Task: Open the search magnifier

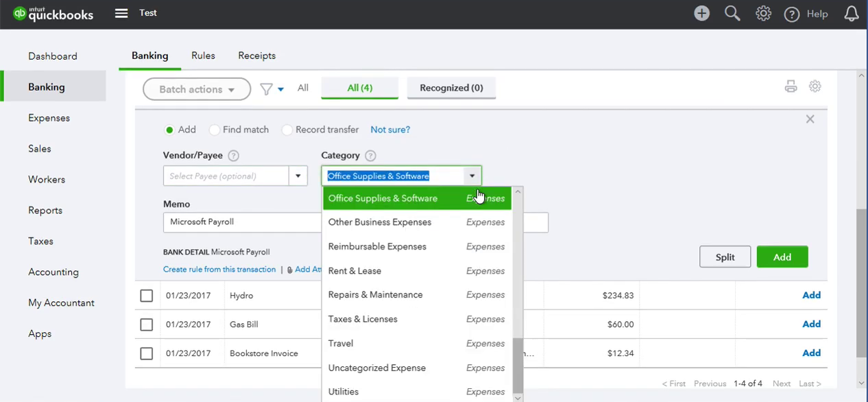Action: [x=732, y=13]
